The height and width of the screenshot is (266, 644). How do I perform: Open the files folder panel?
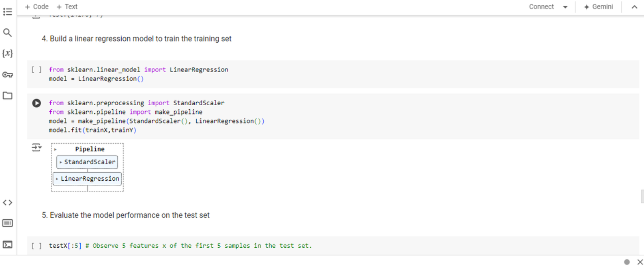coord(7,95)
